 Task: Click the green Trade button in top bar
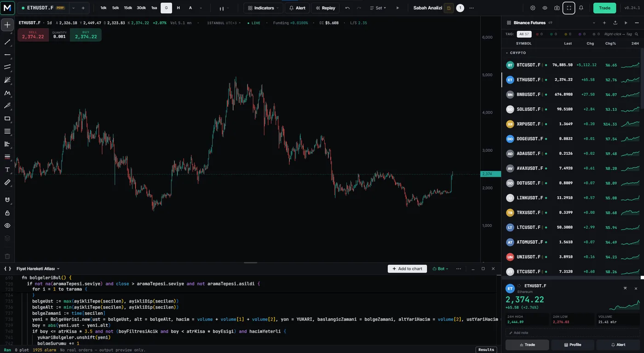click(x=604, y=8)
